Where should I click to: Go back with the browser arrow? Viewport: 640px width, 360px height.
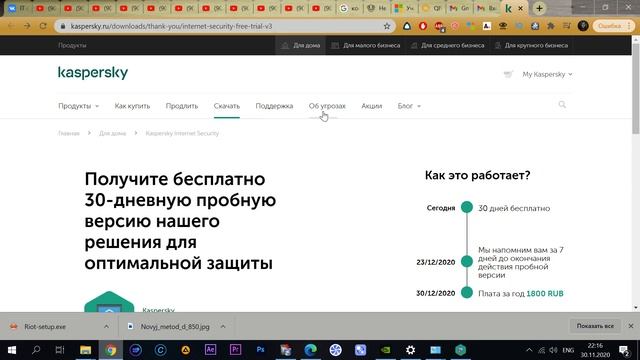11,26
